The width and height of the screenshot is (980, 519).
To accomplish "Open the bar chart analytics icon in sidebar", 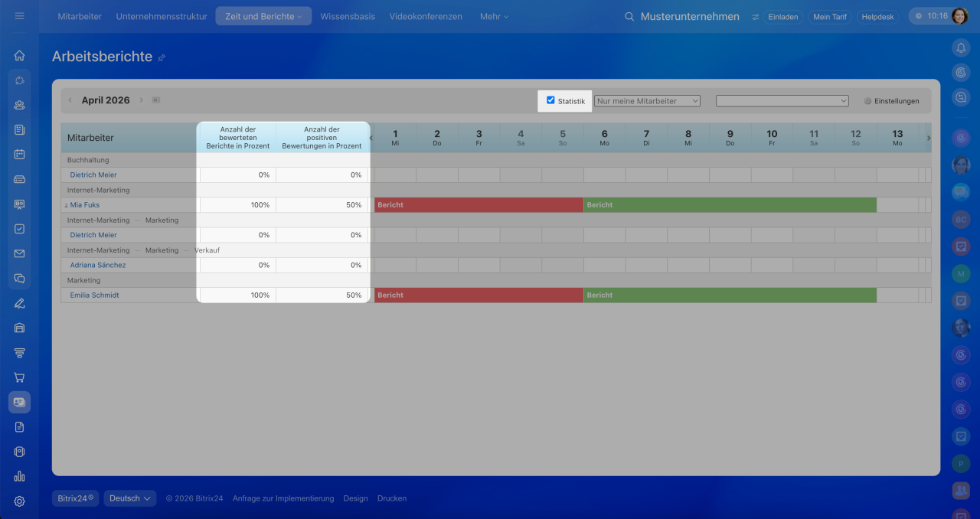I will coord(19,476).
